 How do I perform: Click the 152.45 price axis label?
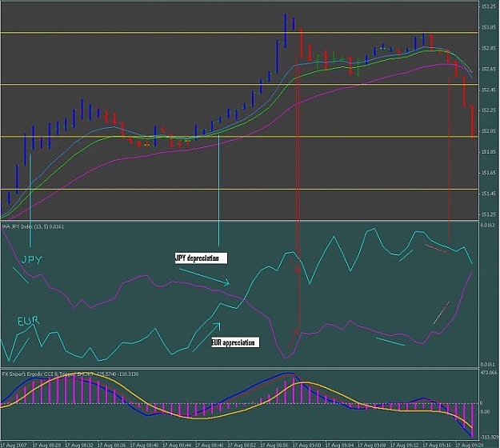pyautogui.click(x=489, y=90)
